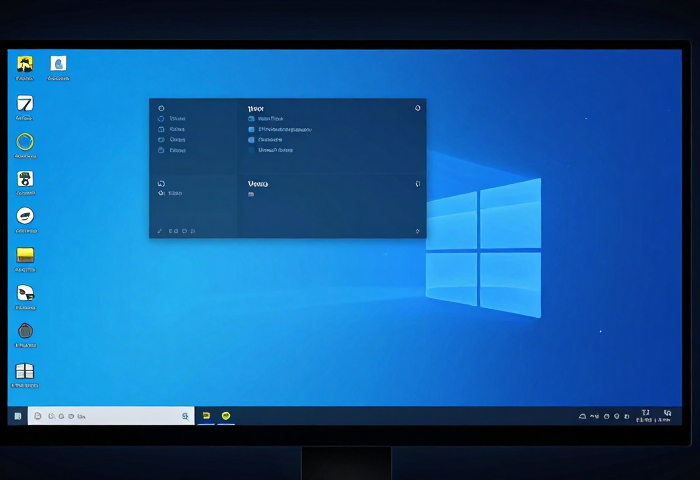Click the icon right of the panel's top heading
Image resolution: width=700 pixels, height=480 pixels.
(417, 108)
